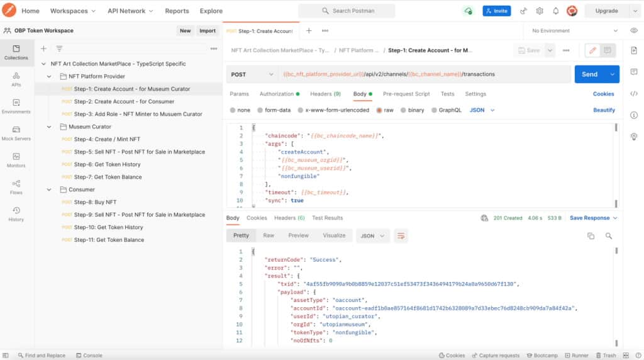Open the History sidebar panel
The height and width of the screenshot is (360, 644).
click(16, 214)
